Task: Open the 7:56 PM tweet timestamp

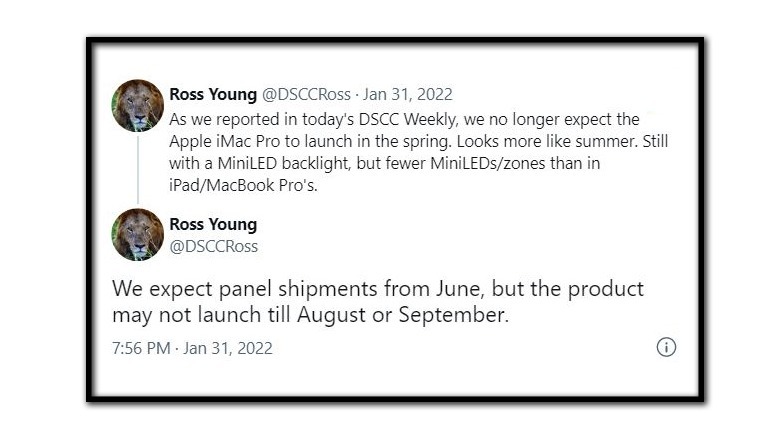Action: [141, 348]
